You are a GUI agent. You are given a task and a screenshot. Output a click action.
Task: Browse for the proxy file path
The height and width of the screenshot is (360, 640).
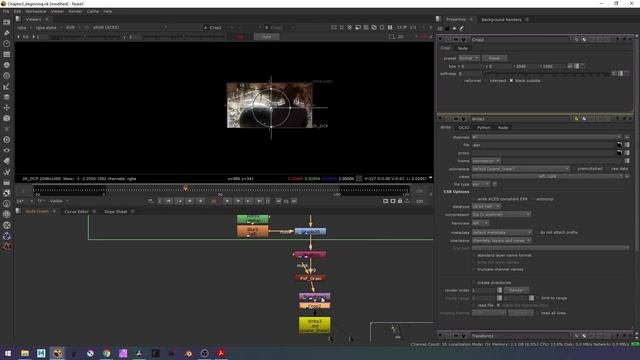619,153
